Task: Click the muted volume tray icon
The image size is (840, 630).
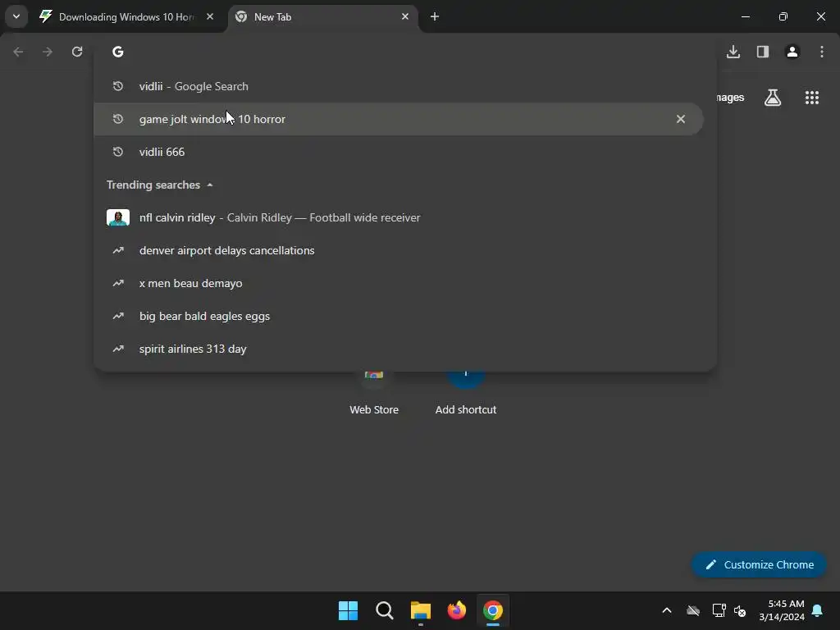Action: [x=741, y=610]
